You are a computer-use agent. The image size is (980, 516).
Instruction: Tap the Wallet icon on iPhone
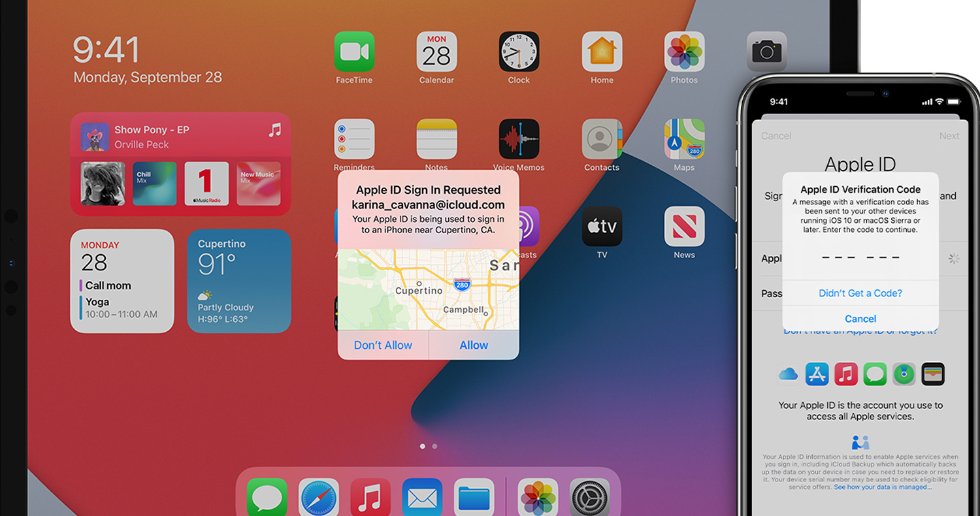coord(933,374)
